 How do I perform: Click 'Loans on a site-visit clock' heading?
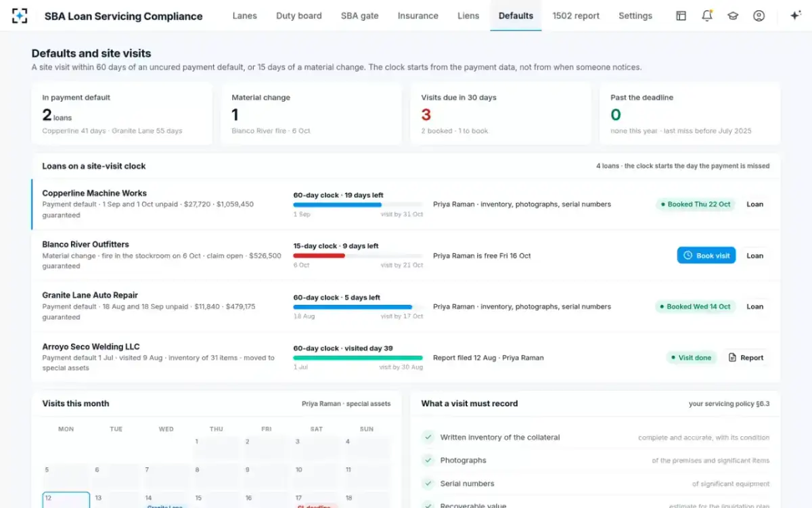tap(94, 166)
